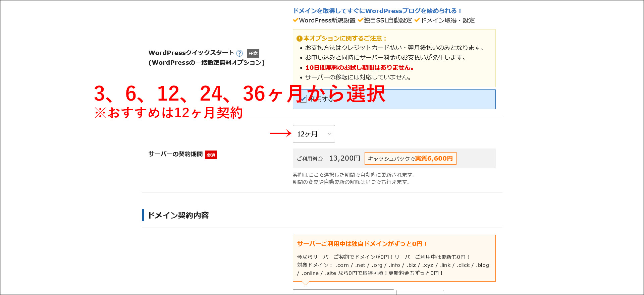This screenshot has height=295, width=644.
Task: Click the お支払方法はクレジットカード払い note
Action: coord(395,48)
